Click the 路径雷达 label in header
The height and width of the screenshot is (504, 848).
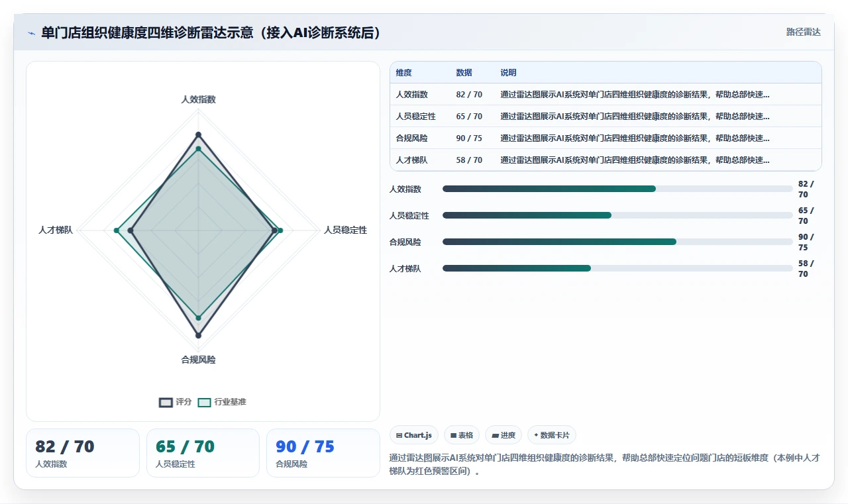[x=803, y=32]
